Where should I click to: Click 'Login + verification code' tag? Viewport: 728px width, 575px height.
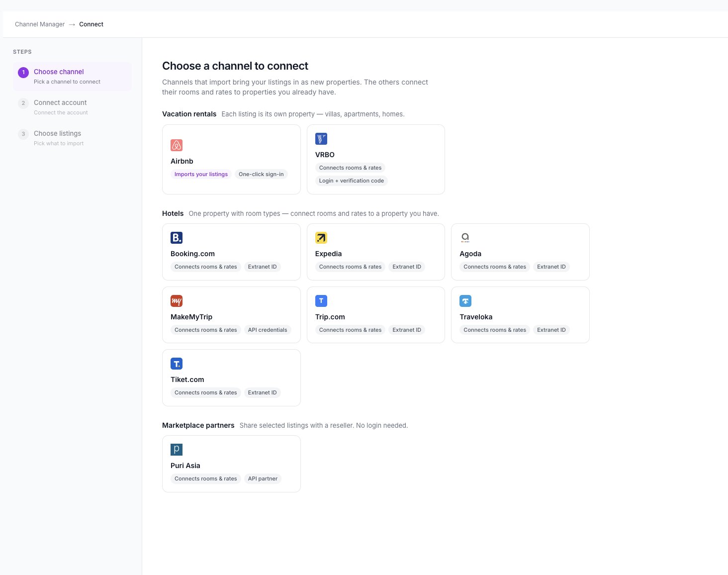(x=352, y=181)
